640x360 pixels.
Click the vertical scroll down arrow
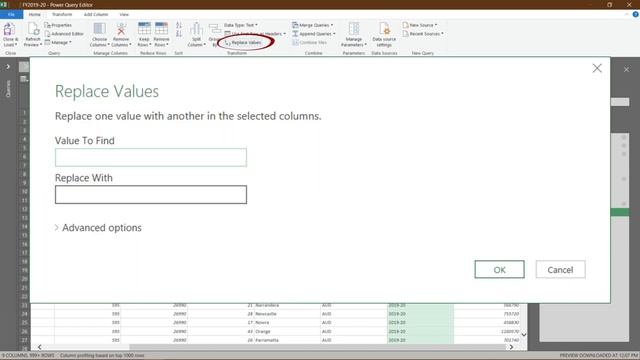(524, 335)
